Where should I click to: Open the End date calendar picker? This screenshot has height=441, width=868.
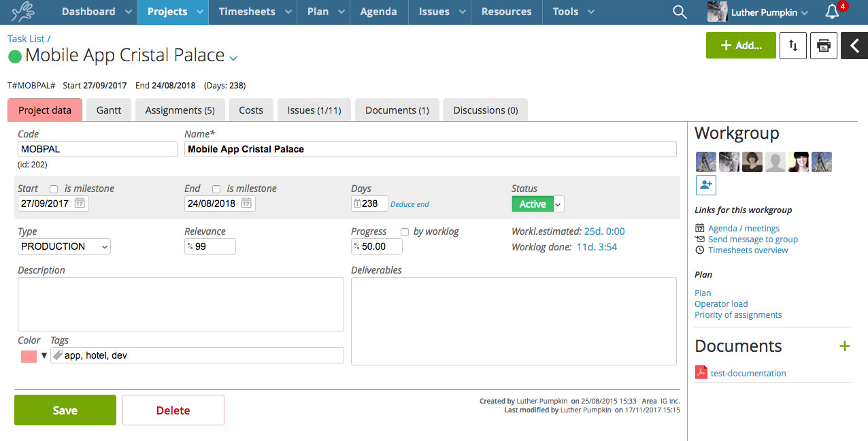tap(246, 203)
